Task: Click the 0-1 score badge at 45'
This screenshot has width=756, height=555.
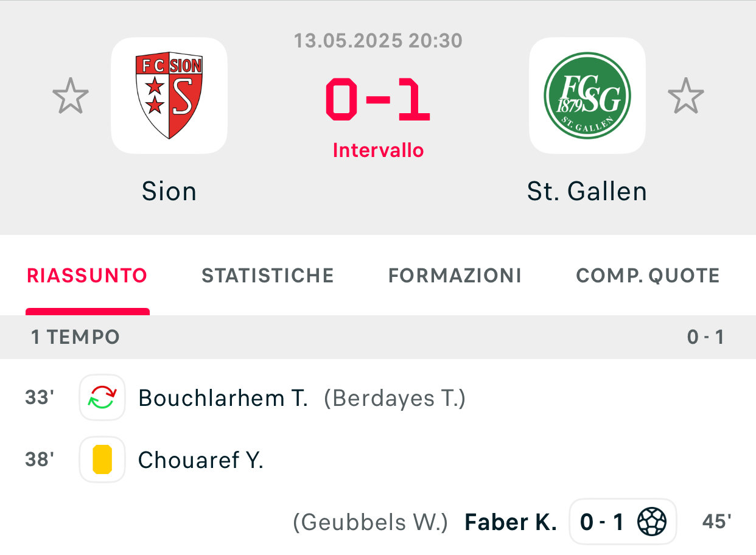Action: pos(601,522)
